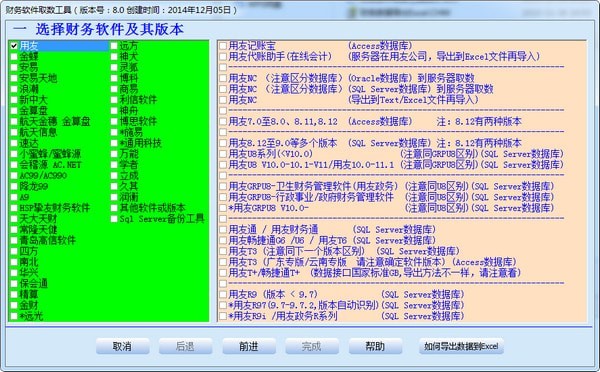The height and width of the screenshot is (372, 600).
Task: Check the Sql Server备份工具 checkbox
Action: click(x=114, y=219)
